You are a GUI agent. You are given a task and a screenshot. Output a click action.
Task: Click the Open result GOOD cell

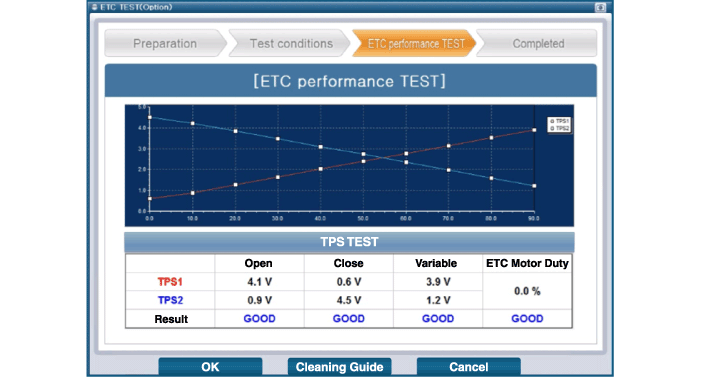click(x=259, y=318)
